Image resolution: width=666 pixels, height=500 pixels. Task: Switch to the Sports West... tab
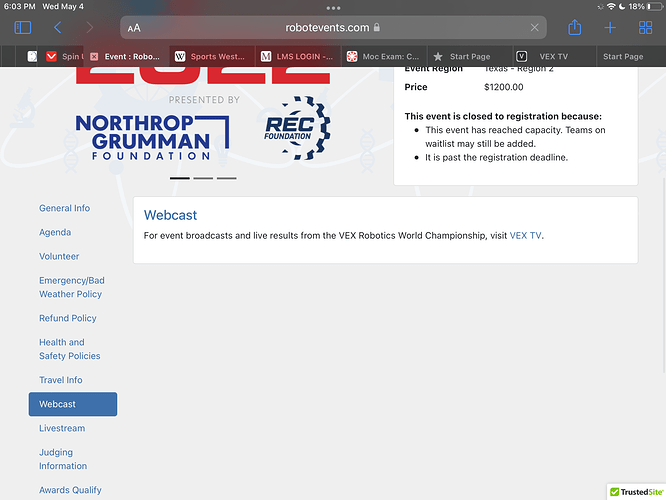[x=212, y=56]
